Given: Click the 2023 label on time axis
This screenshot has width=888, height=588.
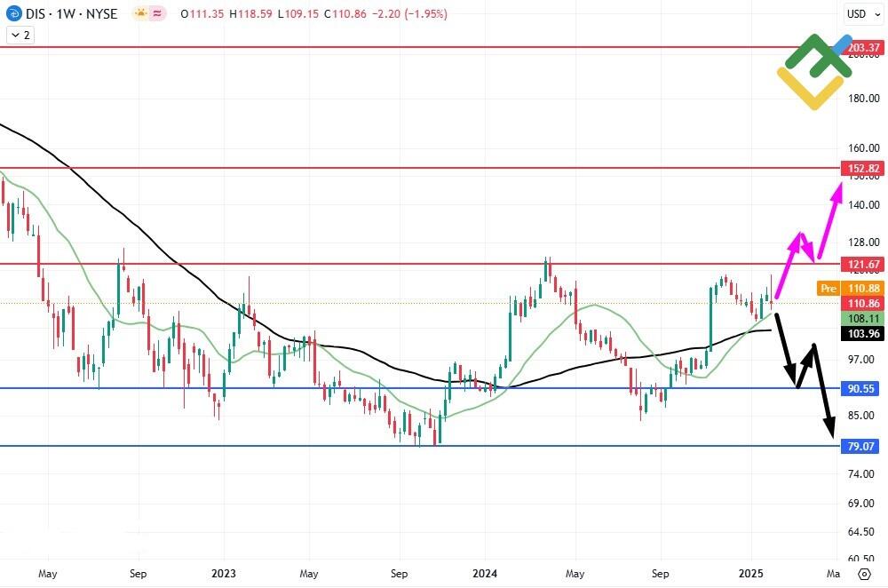Looking at the screenshot, I should [223, 573].
